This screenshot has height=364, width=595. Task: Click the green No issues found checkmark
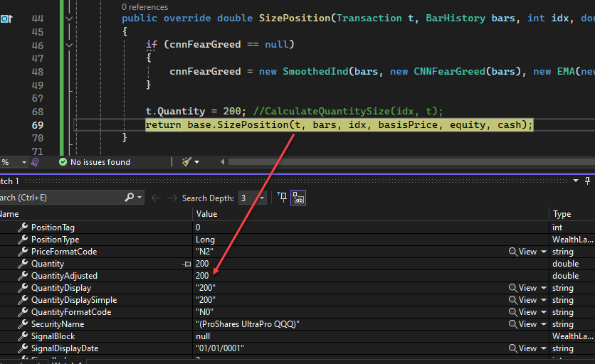coord(63,162)
